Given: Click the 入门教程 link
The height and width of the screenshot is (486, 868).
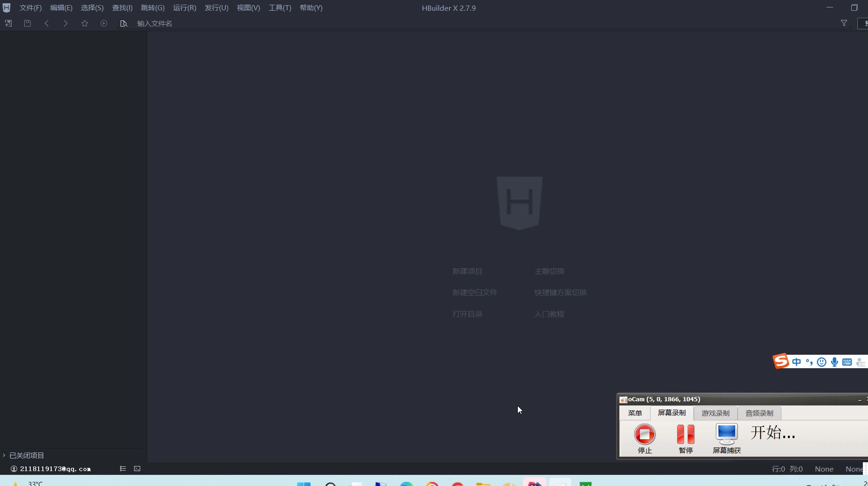Looking at the screenshot, I should (x=549, y=314).
